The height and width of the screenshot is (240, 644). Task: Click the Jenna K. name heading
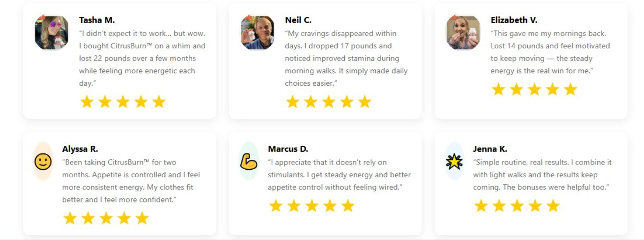tap(490, 149)
